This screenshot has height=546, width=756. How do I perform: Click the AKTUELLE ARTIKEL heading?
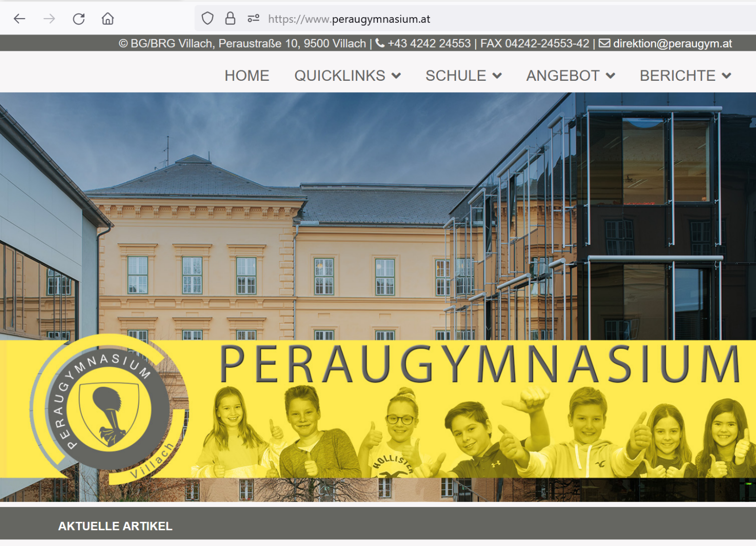pyautogui.click(x=115, y=526)
